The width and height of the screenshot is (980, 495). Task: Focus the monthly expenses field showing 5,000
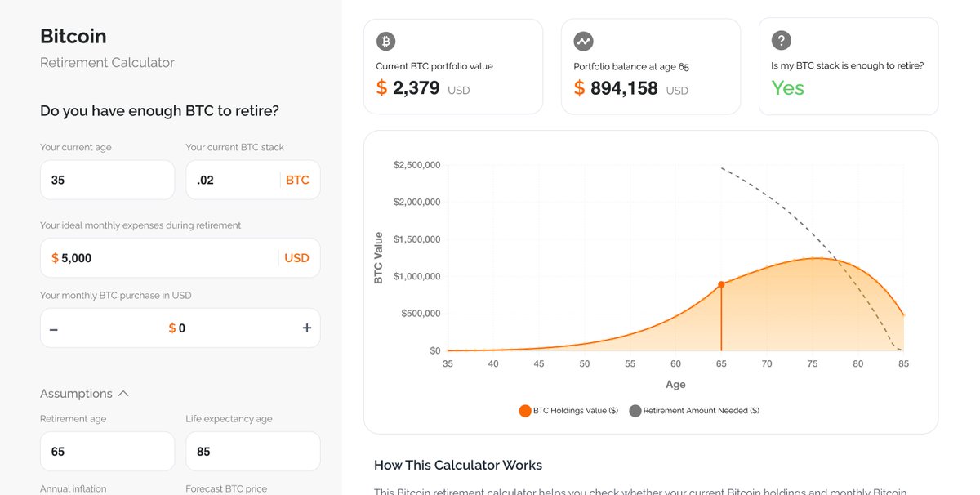tap(180, 258)
